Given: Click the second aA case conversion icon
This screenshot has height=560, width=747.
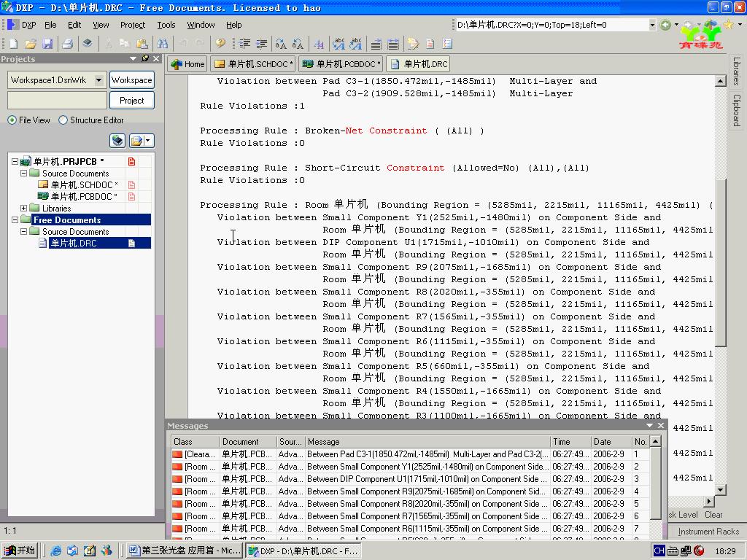Looking at the screenshot, I should (x=298, y=44).
